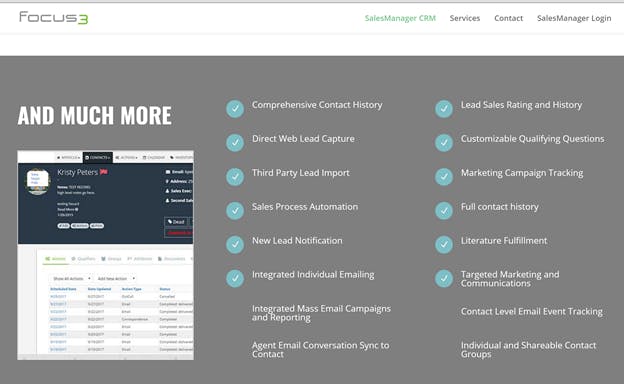This screenshot has width=624, height=384.
Task: Click Contact Level Email Event Tracking text
Action: pyautogui.click(x=532, y=312)
